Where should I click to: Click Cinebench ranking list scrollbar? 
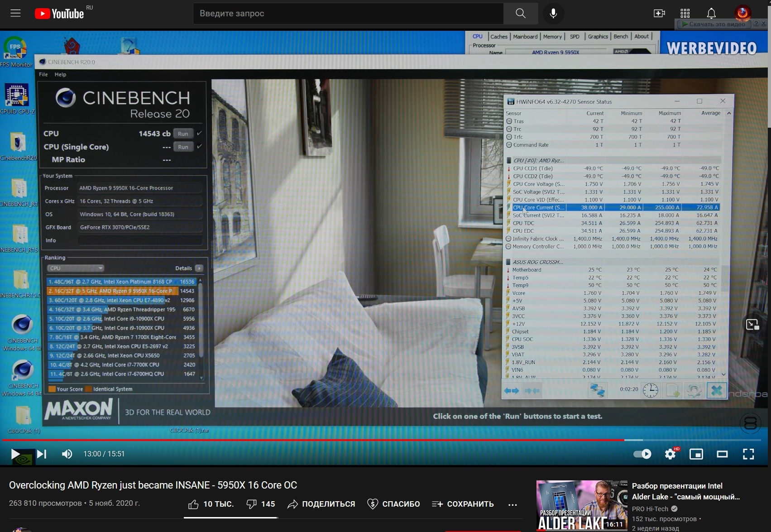(201, 321)
